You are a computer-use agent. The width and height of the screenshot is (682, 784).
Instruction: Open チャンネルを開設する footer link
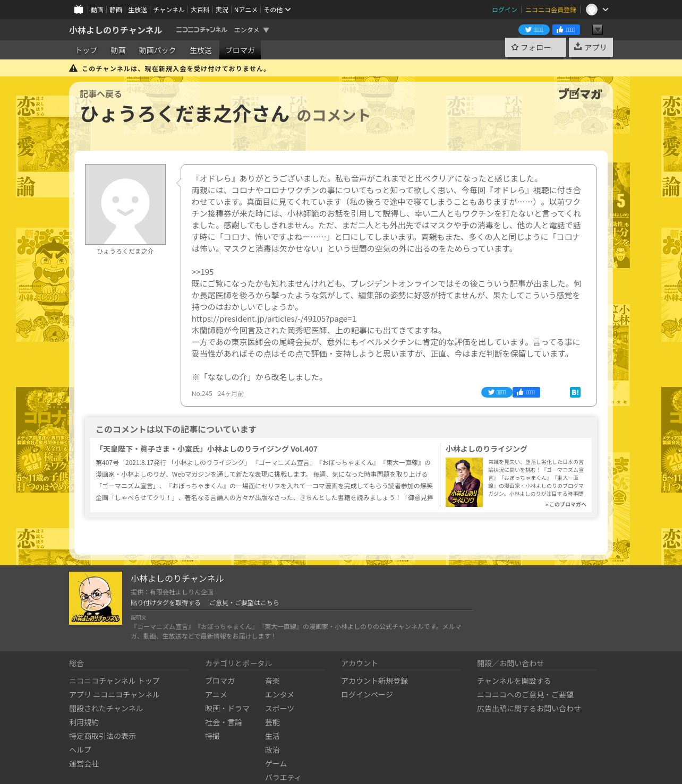tap(514, 680)
